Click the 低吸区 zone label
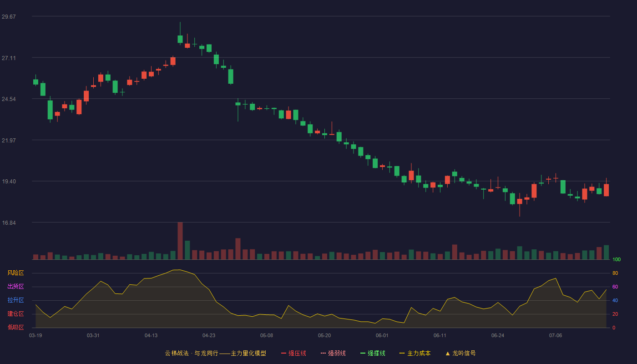 click(15, 328)
